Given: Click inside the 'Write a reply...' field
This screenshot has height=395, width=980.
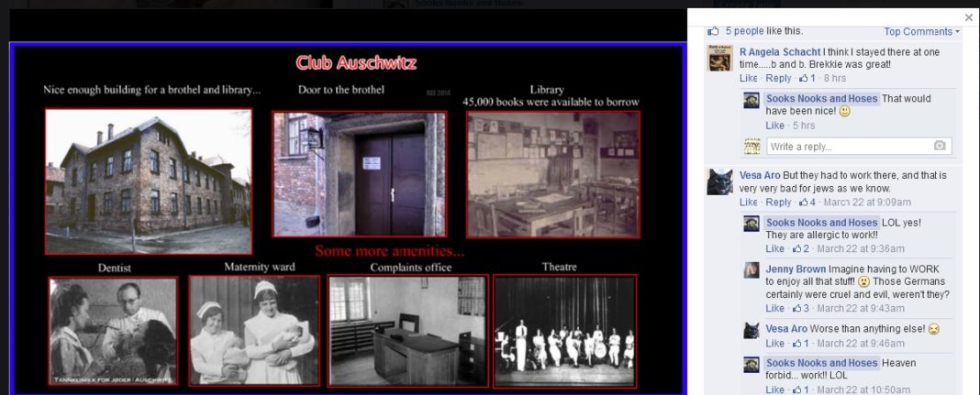Looking at the screenshot, I should (859, 146).
